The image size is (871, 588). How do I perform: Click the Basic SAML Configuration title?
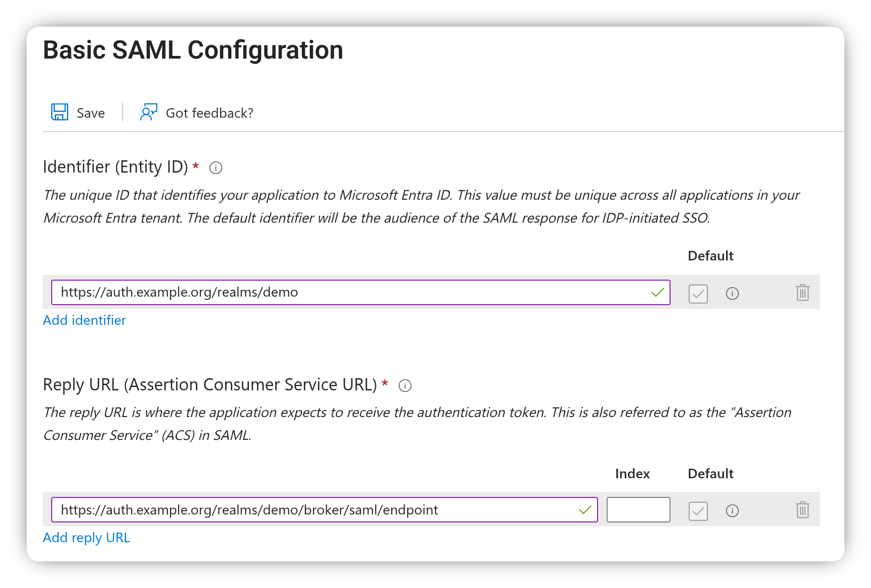point(193,50)
